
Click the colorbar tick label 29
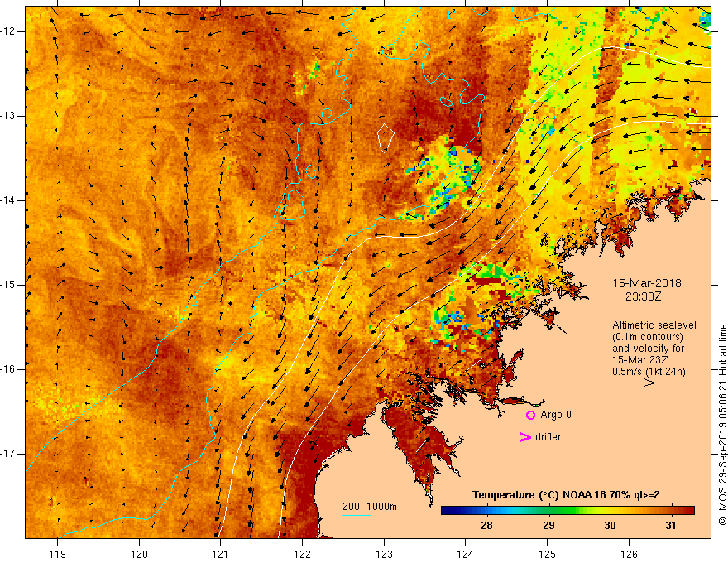click(x=548, y=526)
